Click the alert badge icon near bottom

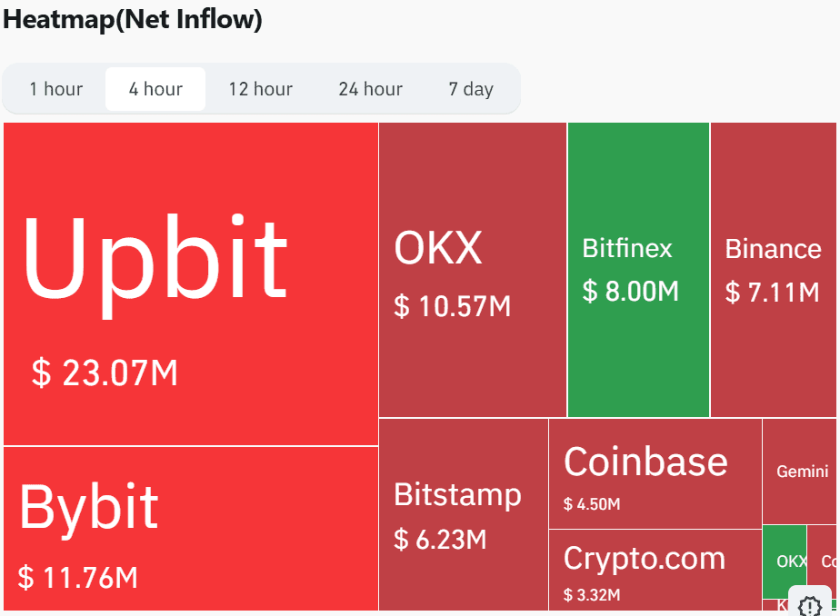coord(809,605)
